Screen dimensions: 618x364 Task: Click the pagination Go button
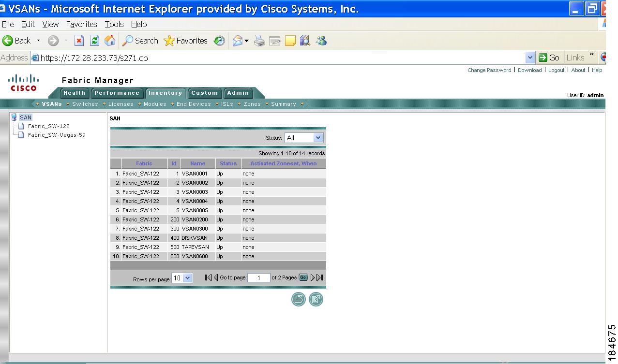[x=303, y=277]
